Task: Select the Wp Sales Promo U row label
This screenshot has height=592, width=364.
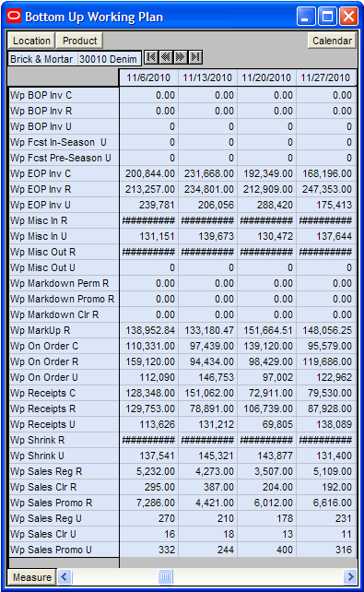Action: point(64,550)
